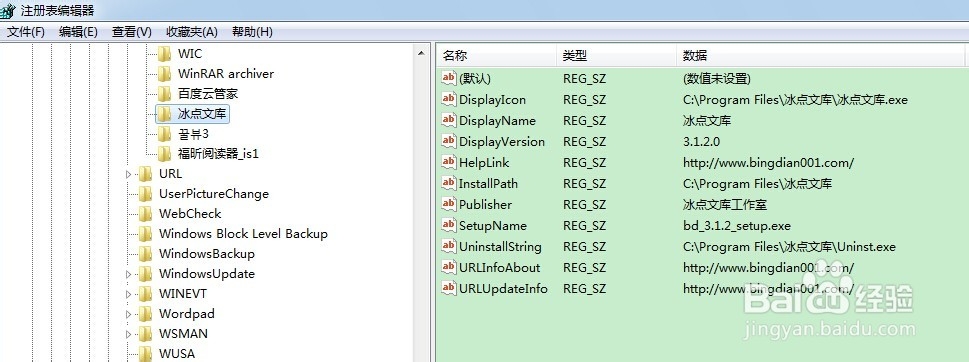Open the 文件(F) menu
The width and height of the screenshot is (969, 362).
pyautogui.click(x=25, y=32)
